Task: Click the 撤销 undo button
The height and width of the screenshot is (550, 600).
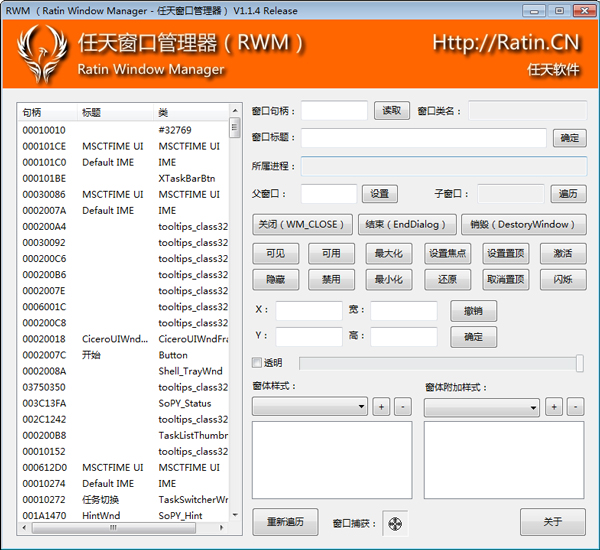Action: [474, 311]
